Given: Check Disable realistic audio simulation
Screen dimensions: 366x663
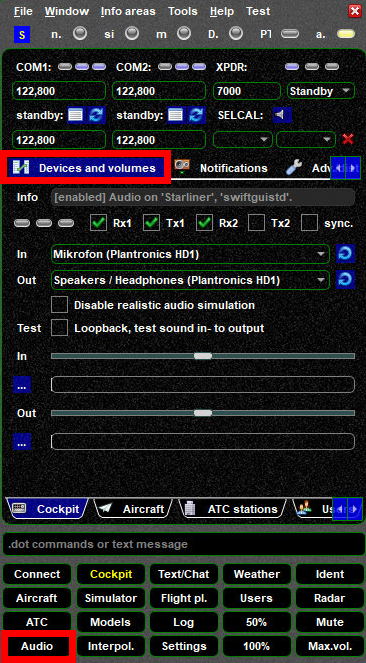Looking at the screenshot, I should pos(59,305).
